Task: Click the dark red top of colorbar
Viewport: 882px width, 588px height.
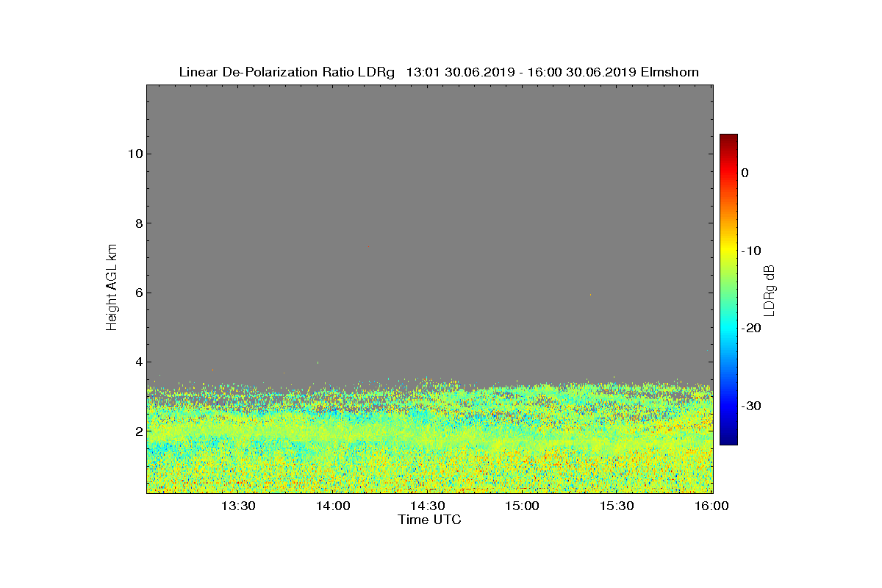Action: click(x=728, y=138)
